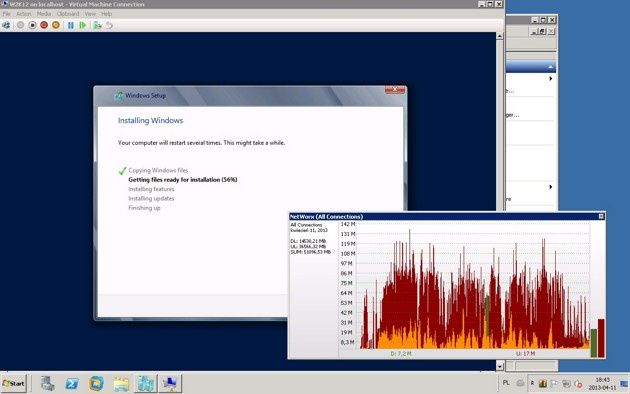Click 'Copying Windows files' completed step
Image resolution: width=630 pixels, height=394 pixels.
[158, 170]
